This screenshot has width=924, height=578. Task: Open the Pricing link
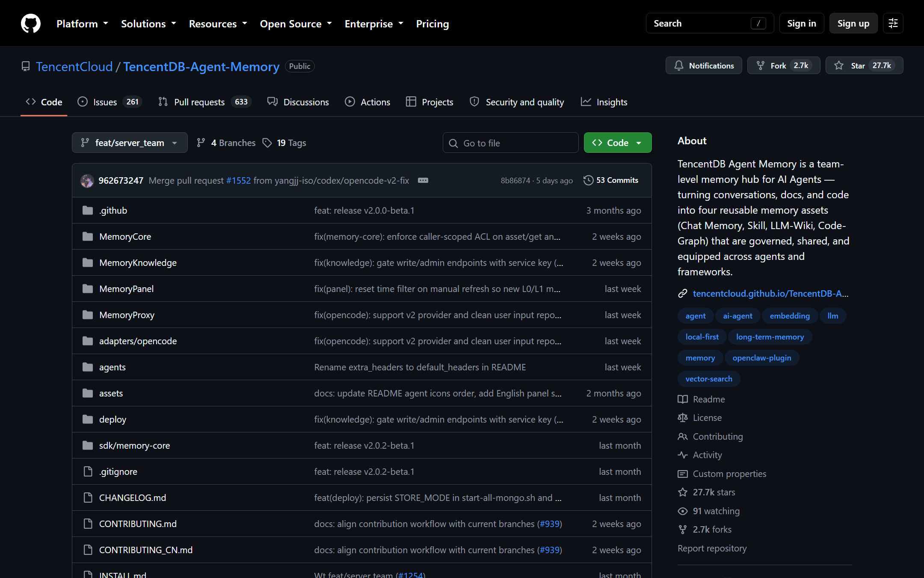click(432, 24)
